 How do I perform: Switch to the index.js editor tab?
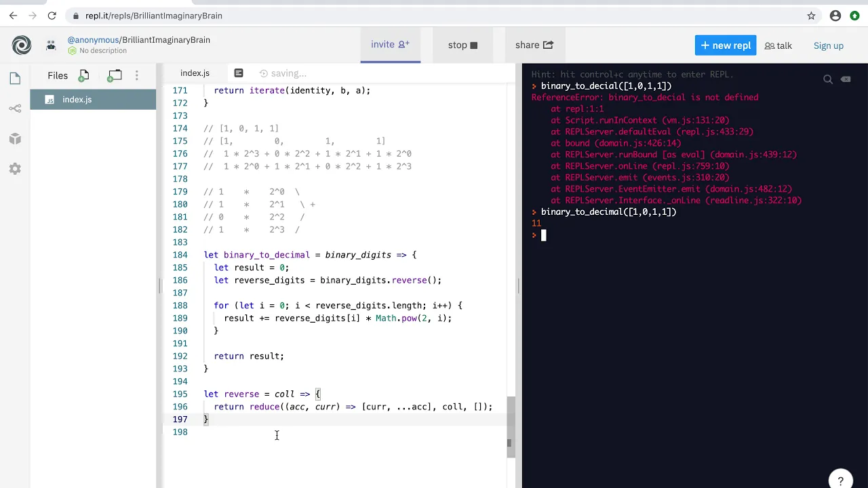(x=195, y=73)
